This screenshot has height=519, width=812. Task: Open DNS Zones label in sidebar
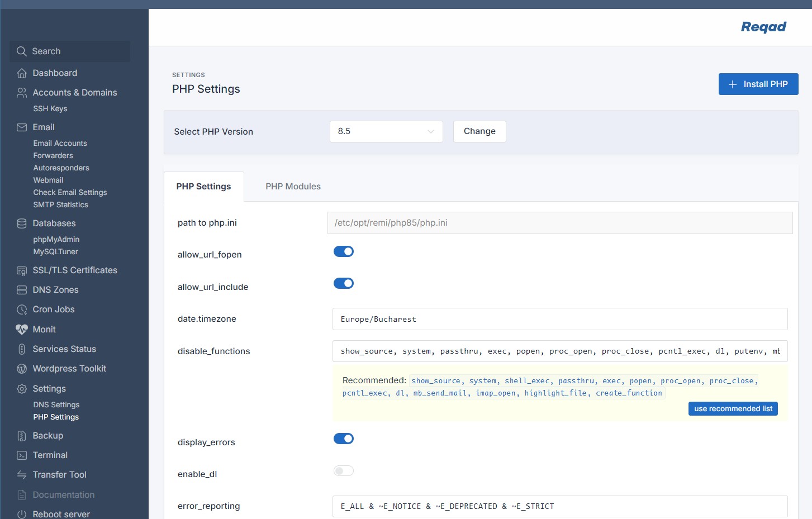[x=55, y=290]
